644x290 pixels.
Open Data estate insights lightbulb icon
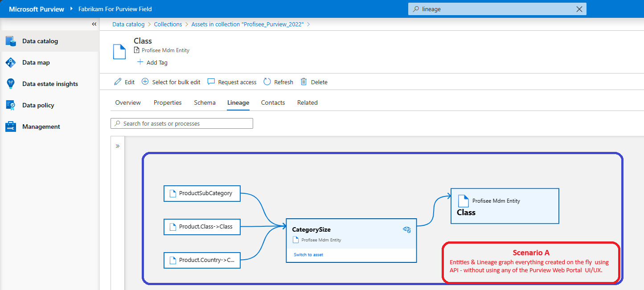(x=11, y=84)
